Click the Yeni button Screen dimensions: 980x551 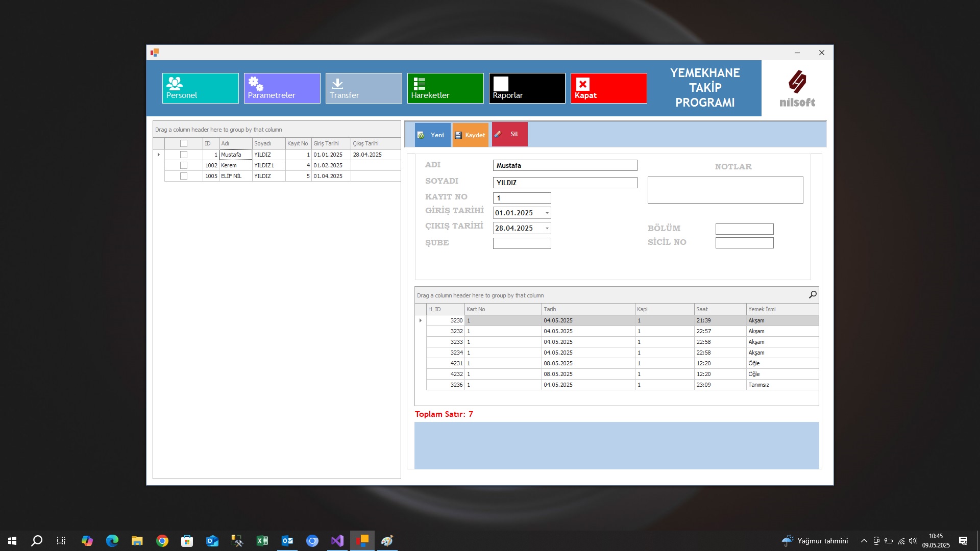click(x=432, y=135)
